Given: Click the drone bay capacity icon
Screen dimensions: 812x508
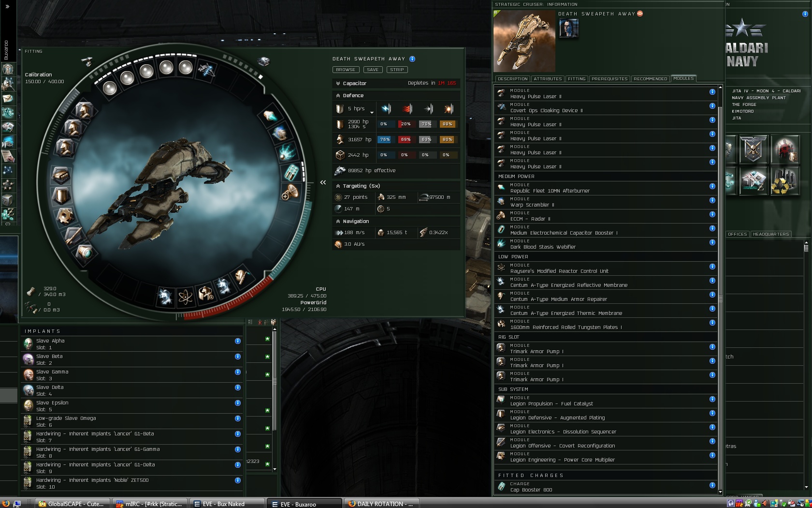Looking at the screenshot, I should point(31,307).
